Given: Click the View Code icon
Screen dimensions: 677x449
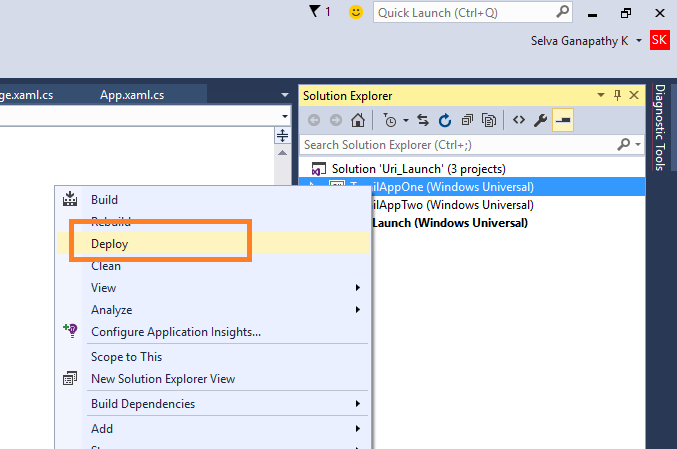Looking at the screenshot, I should pos(518,121).
